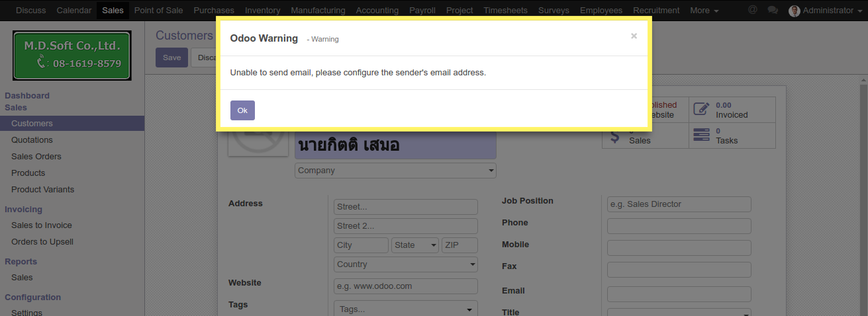This screenshot has height=316, width=868.
Task: Switch to the Sales top menu
Action: click(113, 11)
